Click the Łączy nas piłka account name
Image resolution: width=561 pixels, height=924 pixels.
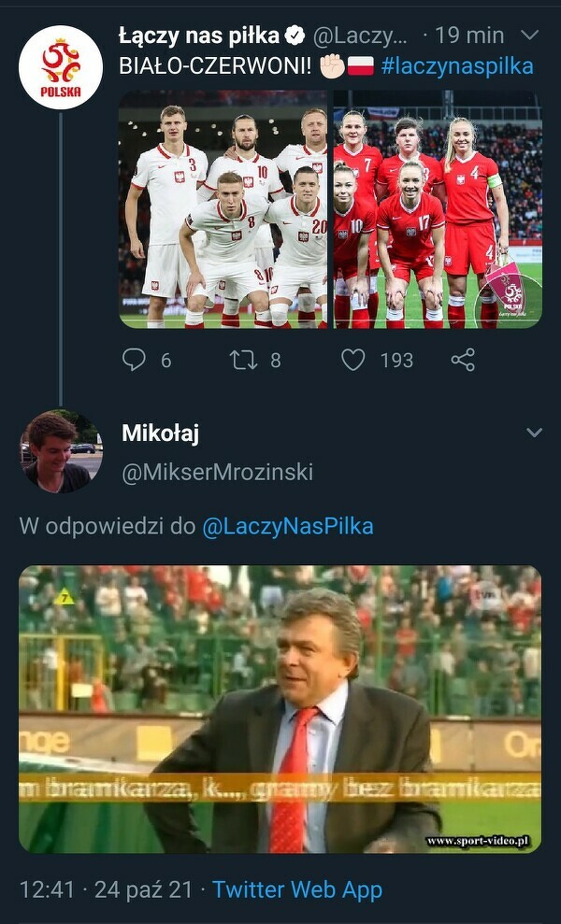click(198, 36)
